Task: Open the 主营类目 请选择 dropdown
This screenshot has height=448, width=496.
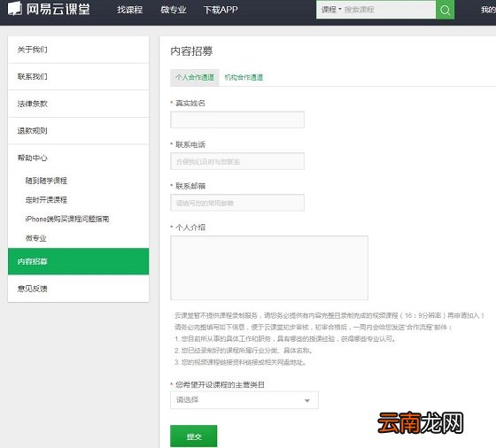Action: click(x=244, y=400)
